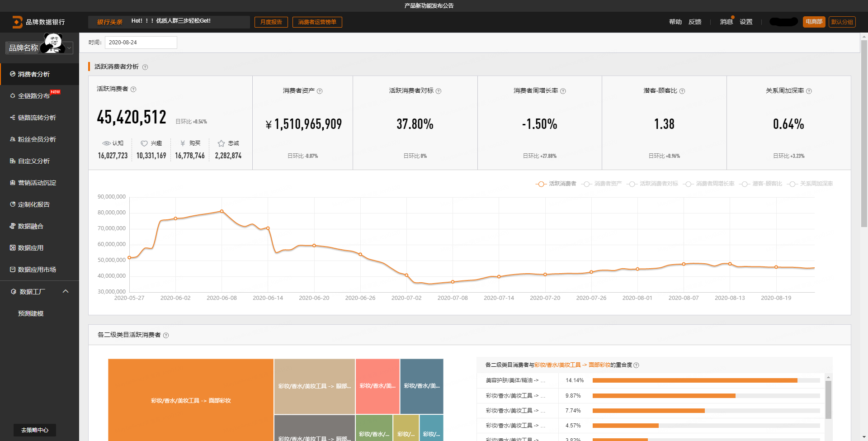Open 链路流转分析 in sidebar

(37, 118)
